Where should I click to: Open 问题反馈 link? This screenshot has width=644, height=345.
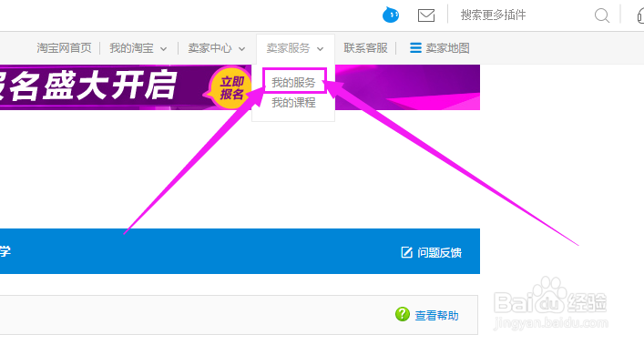[439, 252]
